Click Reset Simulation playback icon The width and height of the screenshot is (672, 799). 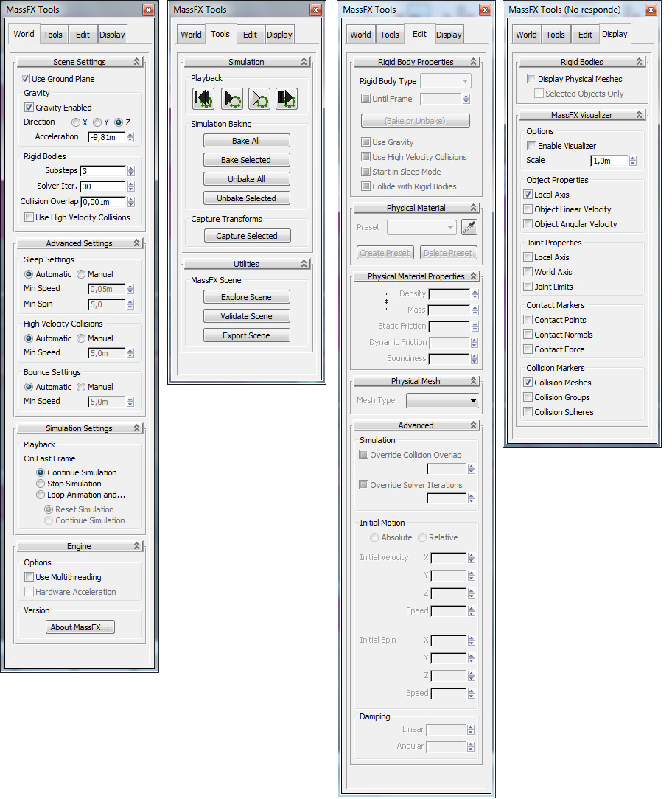click(203, 99)
